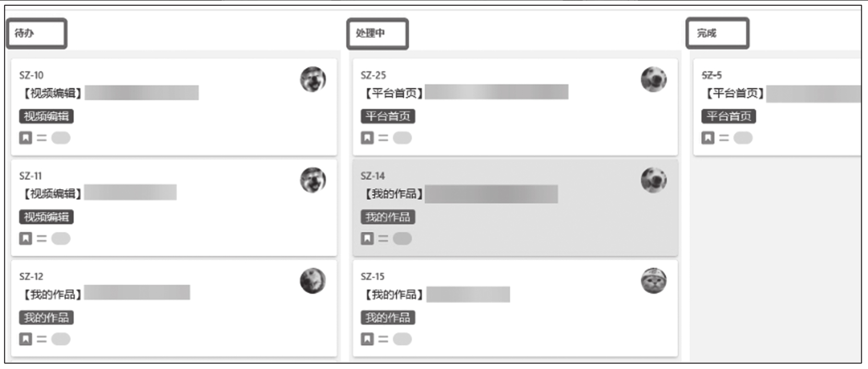Image resolution: width=868 pixels, height=369 pixels.
Task: Open the assignee avatar on card SZ-10
Action: click(x=313, y=79)
